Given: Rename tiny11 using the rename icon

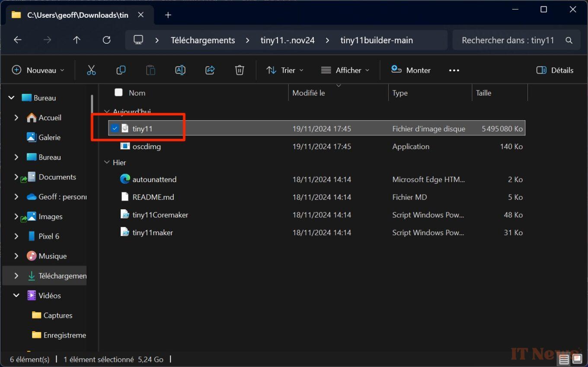Looking at the screenshot, I should pos(180,70).
